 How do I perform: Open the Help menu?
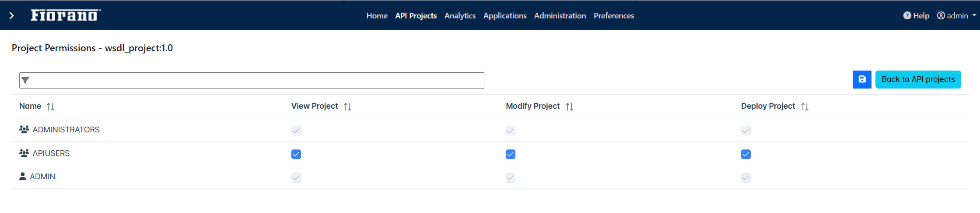(916, 16)
